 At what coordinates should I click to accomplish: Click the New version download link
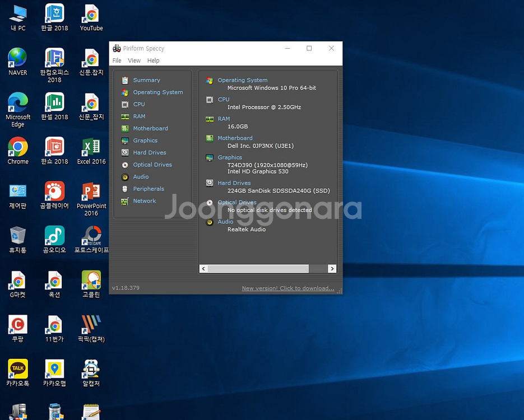point(287,288)
